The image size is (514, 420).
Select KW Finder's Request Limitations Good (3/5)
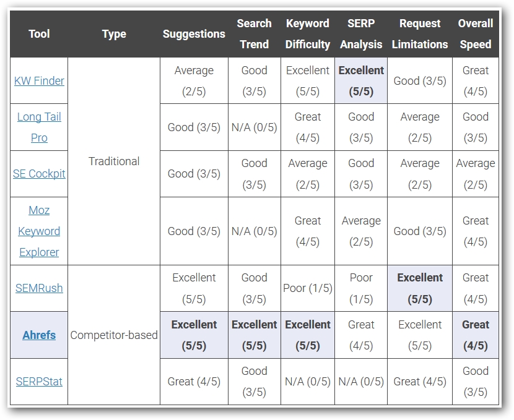click(420, 80)
